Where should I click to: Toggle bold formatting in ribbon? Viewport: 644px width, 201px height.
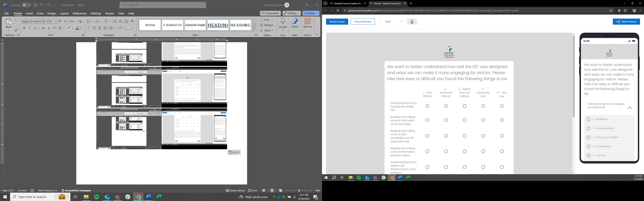coord(24,28)
